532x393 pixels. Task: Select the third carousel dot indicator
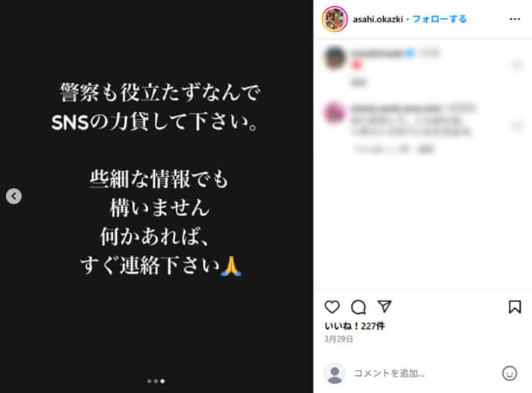[162, 381]
